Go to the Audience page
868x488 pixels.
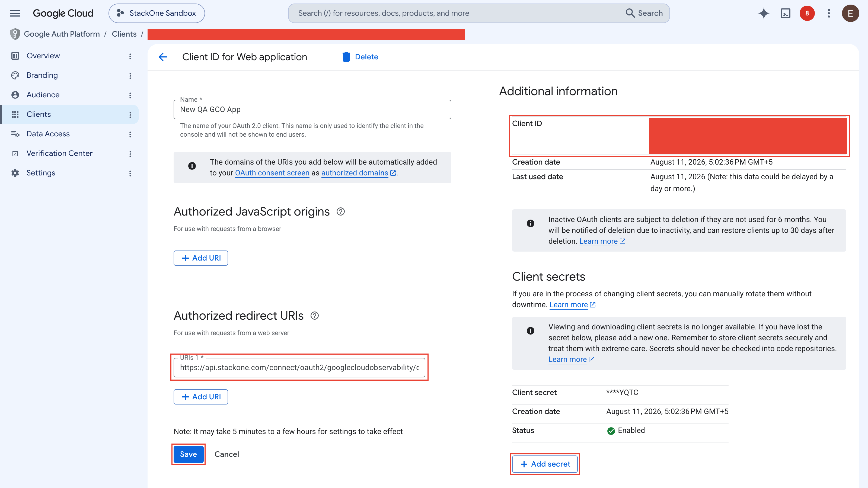coord(43,95)
